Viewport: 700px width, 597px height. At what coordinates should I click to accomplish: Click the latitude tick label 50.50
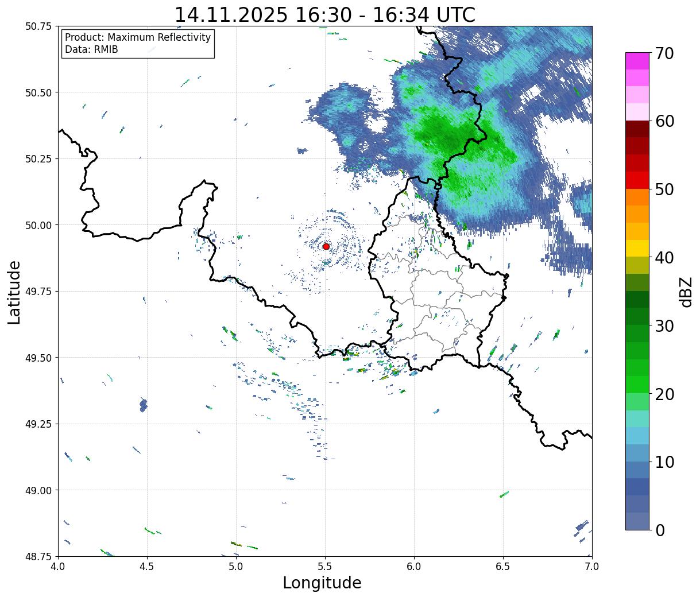click(x=38, y=92)
